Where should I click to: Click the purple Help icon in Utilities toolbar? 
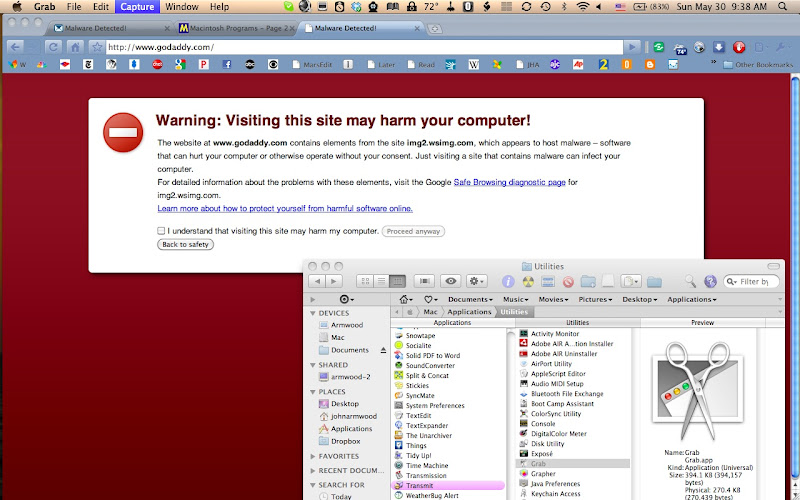[x=710, y=281]
